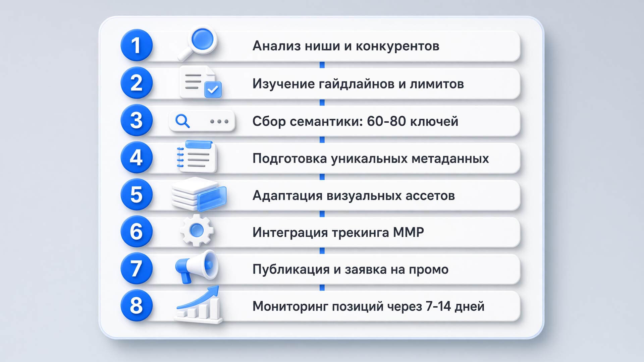Click the blue number 8 badge
Screen dimensions: 644x362
coord(137,305)
